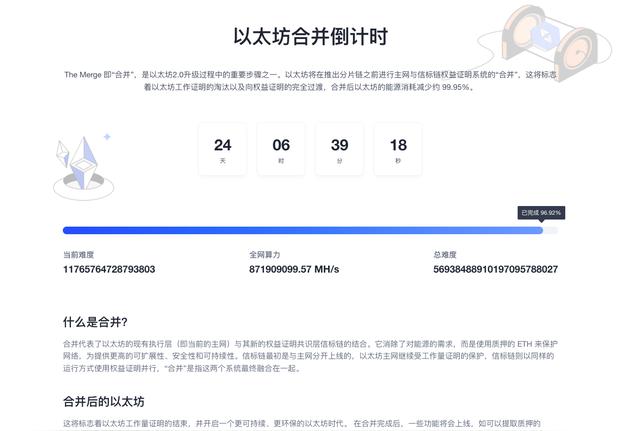
Task: Click the tunnel machine illustration at top right
Action: click(x=545, y=41)
